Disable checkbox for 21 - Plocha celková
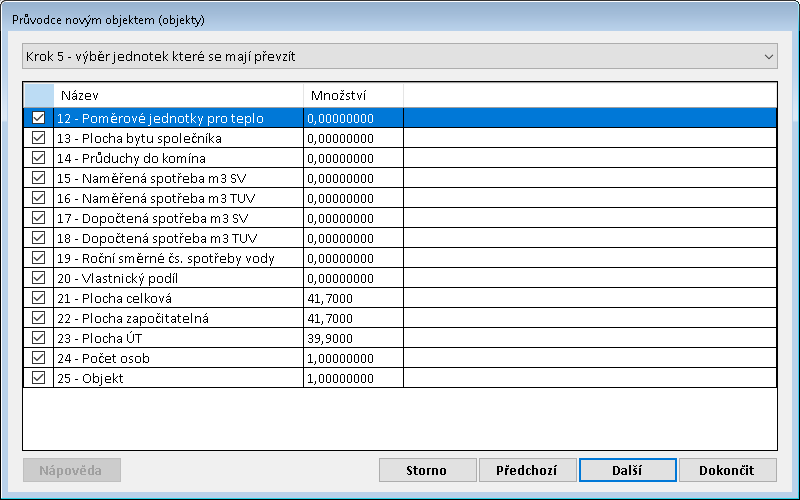The image size is (800, 500). (x=38, y=298)
